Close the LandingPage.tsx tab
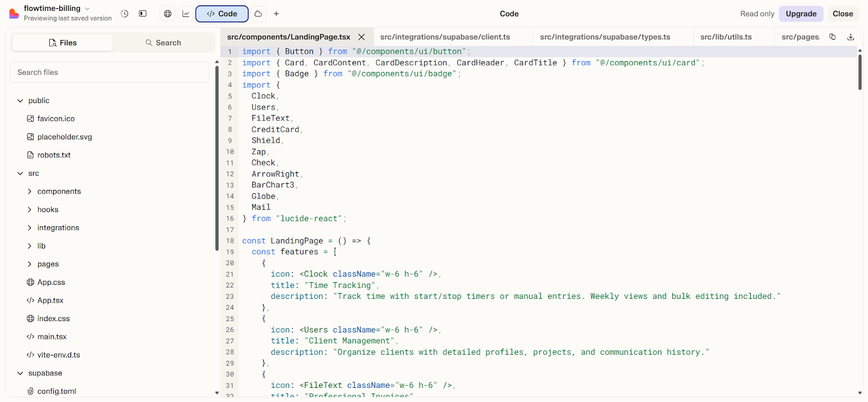This screenshot has height=402, width=868. click(361, 37)
